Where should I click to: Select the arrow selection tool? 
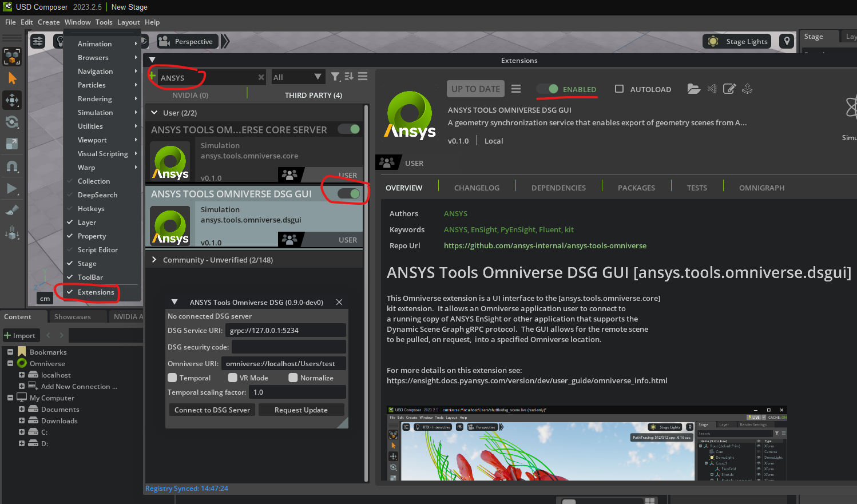tap(12, 78)
